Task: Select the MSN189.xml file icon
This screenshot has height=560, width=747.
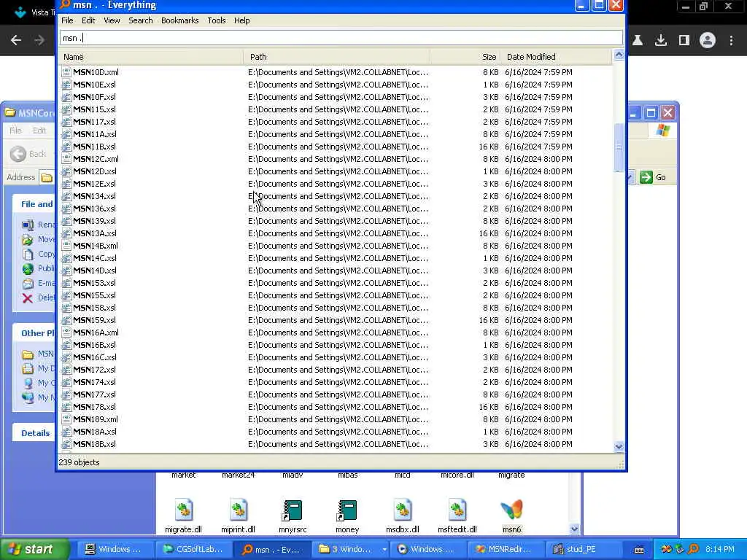Action: pyautogui.click(x=66, y=419)
